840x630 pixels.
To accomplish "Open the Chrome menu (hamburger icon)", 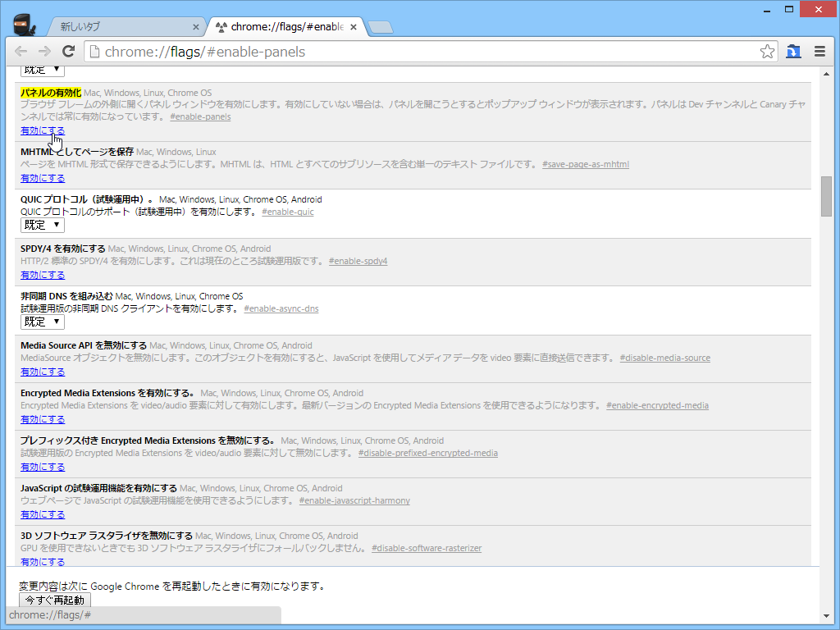I will coord(819,51).
